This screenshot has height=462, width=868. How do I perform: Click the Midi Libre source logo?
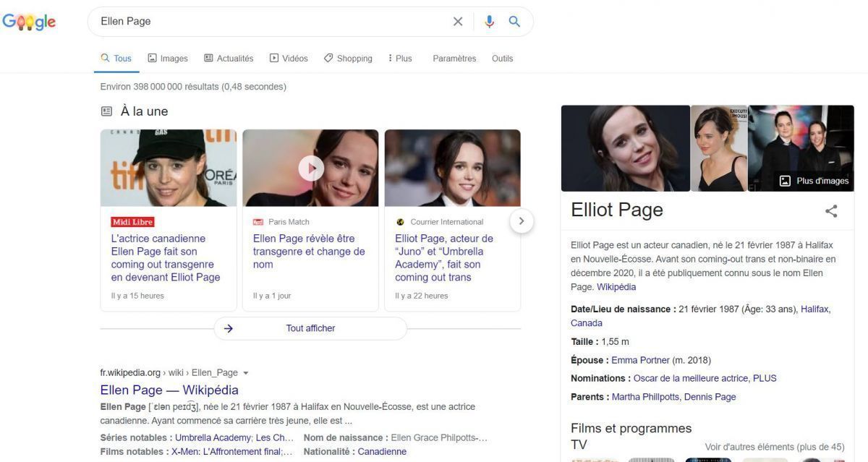[x=132, y=222]
